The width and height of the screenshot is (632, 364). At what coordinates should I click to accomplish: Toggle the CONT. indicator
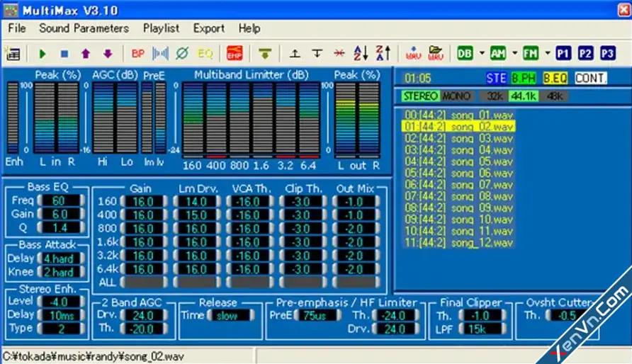pyautogui.click(x=590, y=78)
